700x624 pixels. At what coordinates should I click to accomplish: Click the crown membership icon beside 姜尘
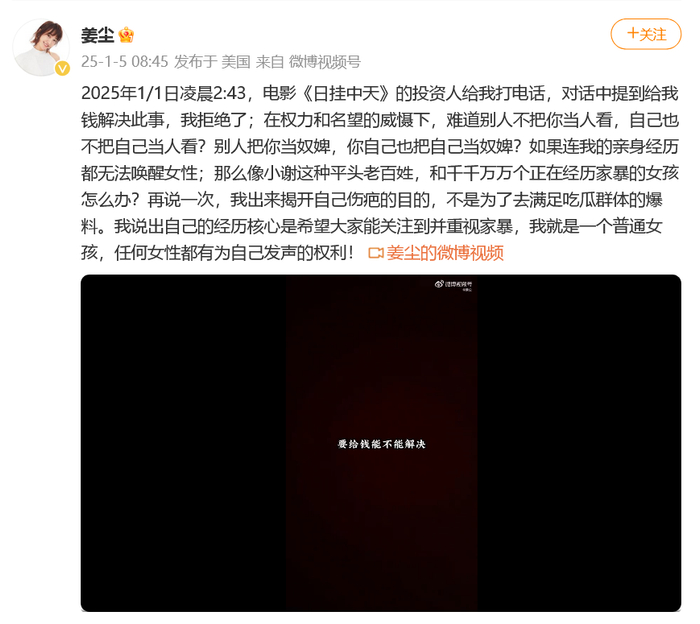point(126,35)
